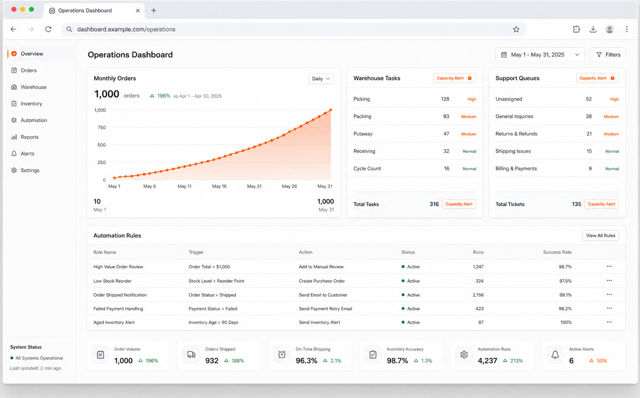The image size is (640, 398).
Task: Select the Operations Dashboard browser tab
Action: [x=94, y=11]
